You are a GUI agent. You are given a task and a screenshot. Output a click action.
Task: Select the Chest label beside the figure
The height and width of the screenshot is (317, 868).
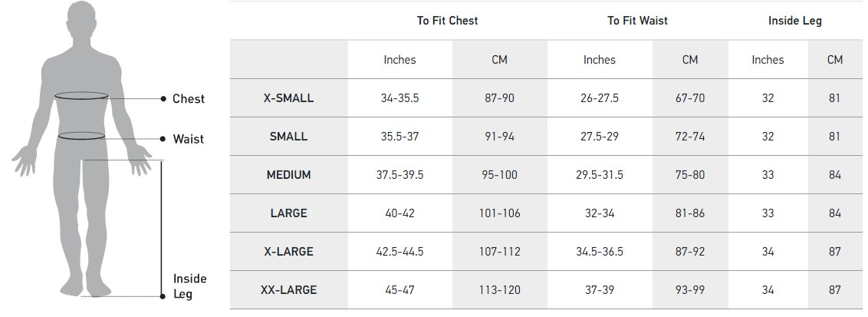[x=189, y=99]
